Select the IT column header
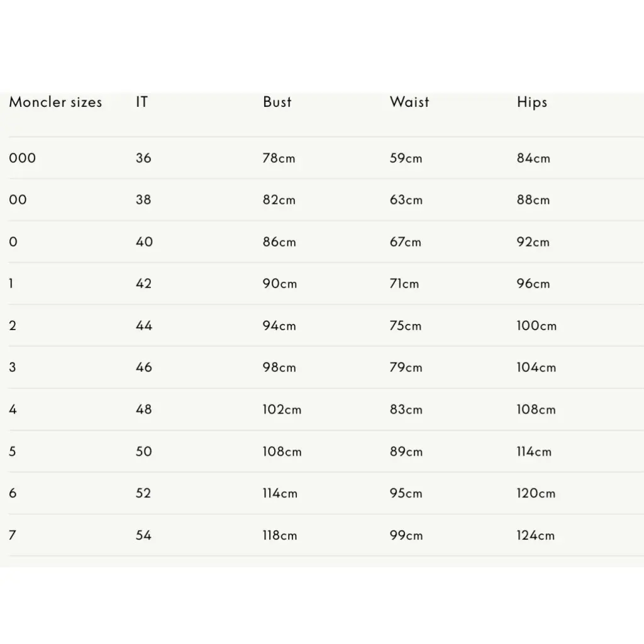 pyautogui.click(x=142, y=102)
